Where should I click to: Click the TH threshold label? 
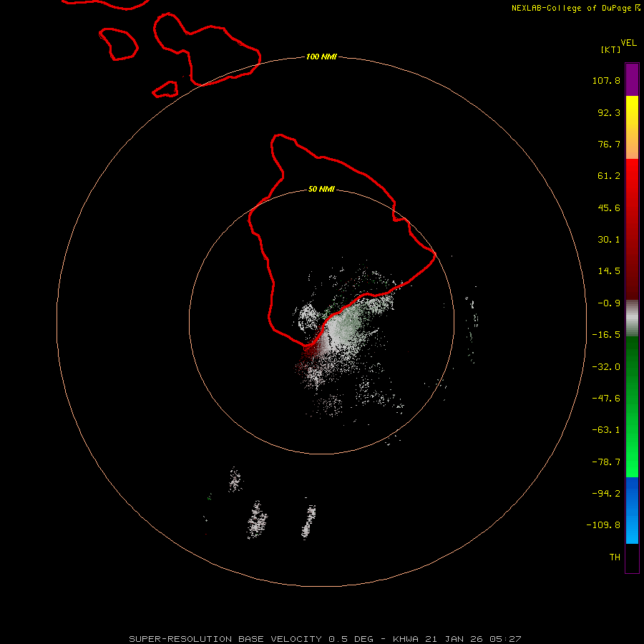(615, 557)
